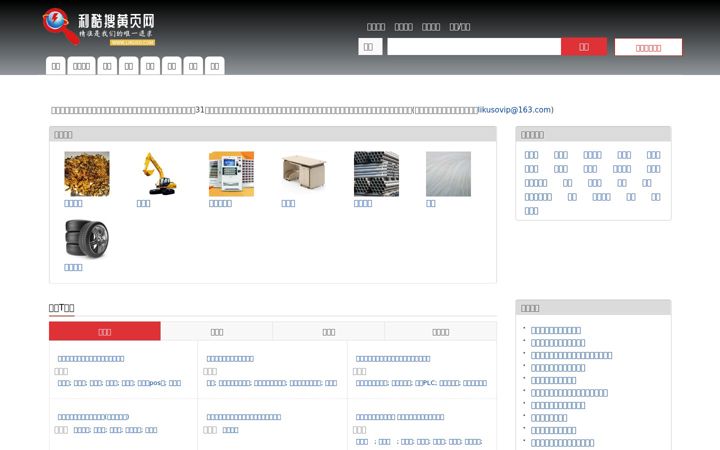
Task: Click the text link under the vending machine image
Action: 220,203
